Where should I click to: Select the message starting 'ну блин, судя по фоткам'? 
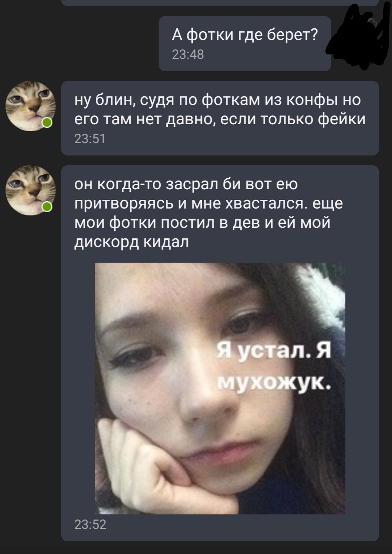pyautogui.click(x=220, y=118)
